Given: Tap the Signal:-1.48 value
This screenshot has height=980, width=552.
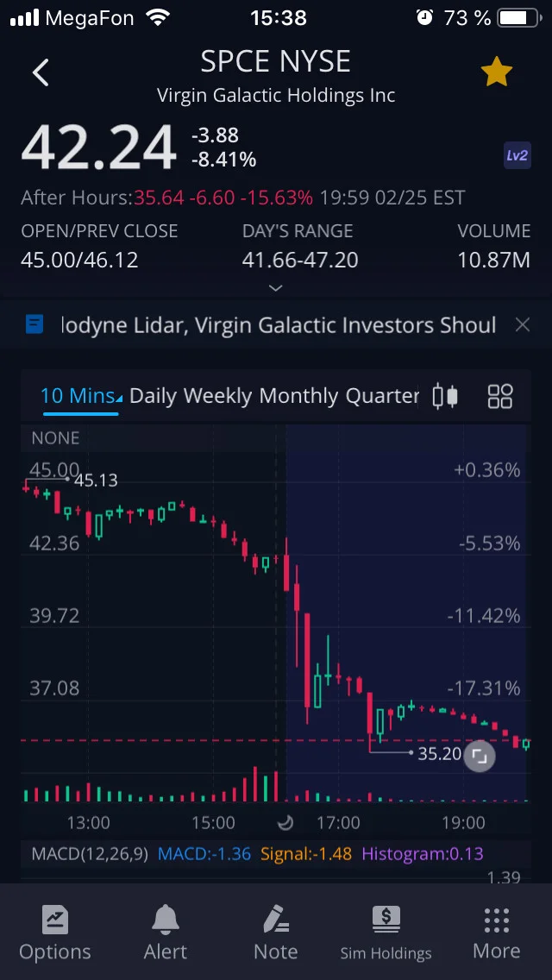Looking at the screenshot, I should 305,854.
